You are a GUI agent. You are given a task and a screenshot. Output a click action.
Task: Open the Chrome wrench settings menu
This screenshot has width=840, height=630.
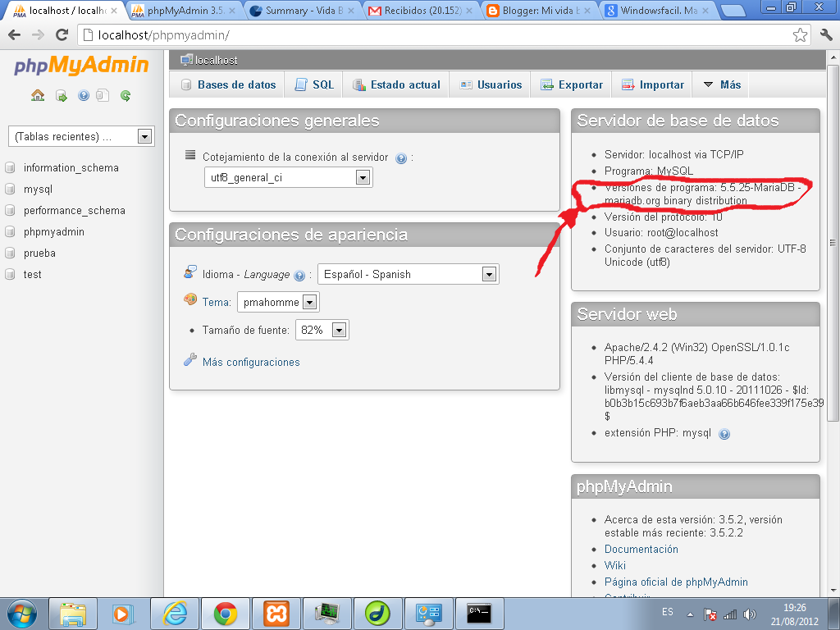tap(826, 35)
